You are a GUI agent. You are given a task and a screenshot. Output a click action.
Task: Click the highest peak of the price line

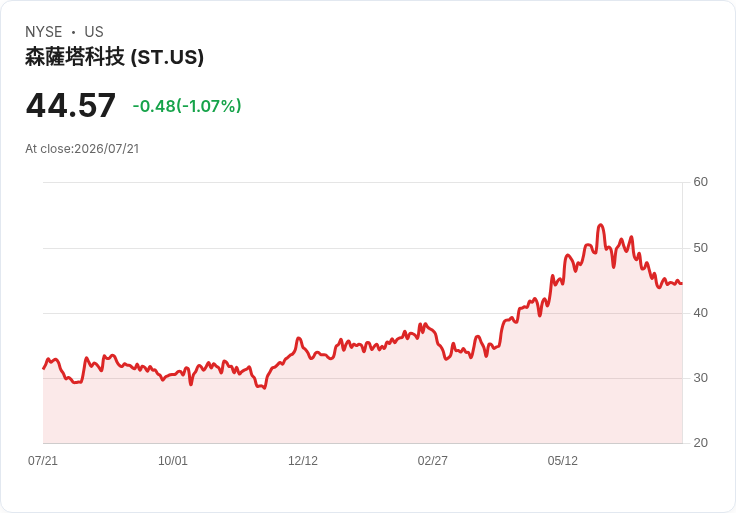pos(600,225)
